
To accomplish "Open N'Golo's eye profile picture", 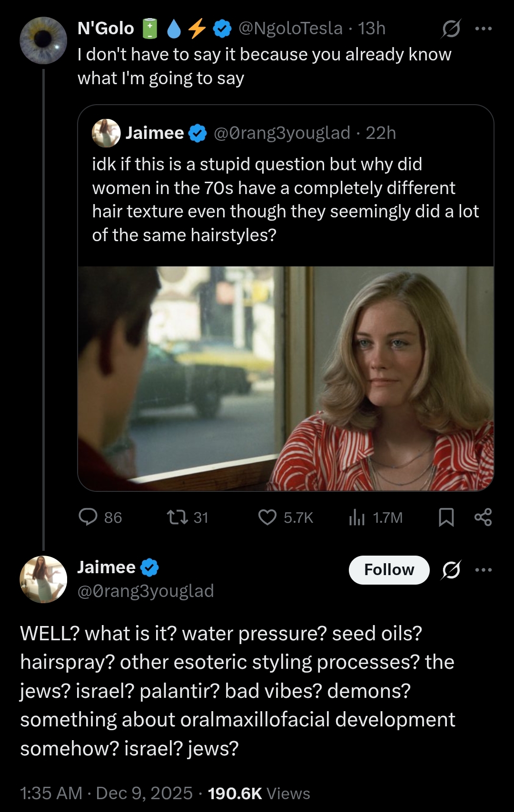I will tap(43, 40).
